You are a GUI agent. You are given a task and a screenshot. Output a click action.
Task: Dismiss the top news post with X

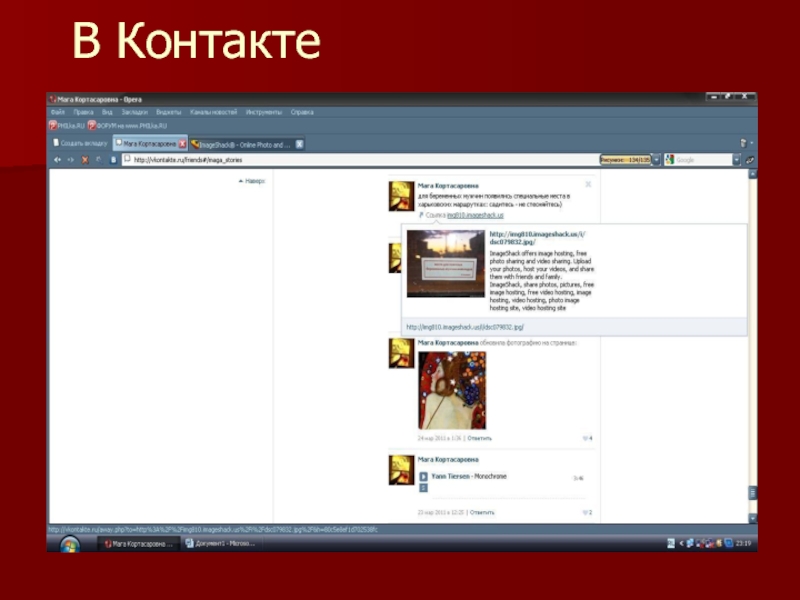coord(588,185)
